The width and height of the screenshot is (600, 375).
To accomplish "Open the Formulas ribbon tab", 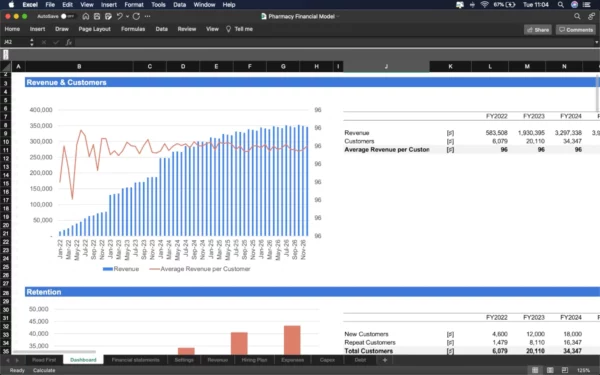I will click(x=133, y=29).
